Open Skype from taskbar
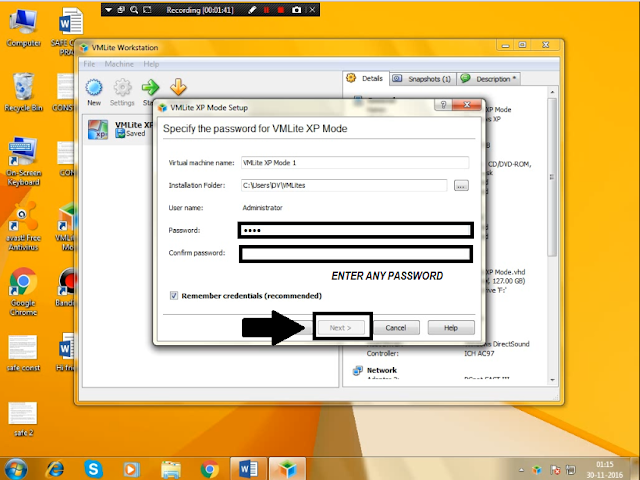 click(93, 469)
